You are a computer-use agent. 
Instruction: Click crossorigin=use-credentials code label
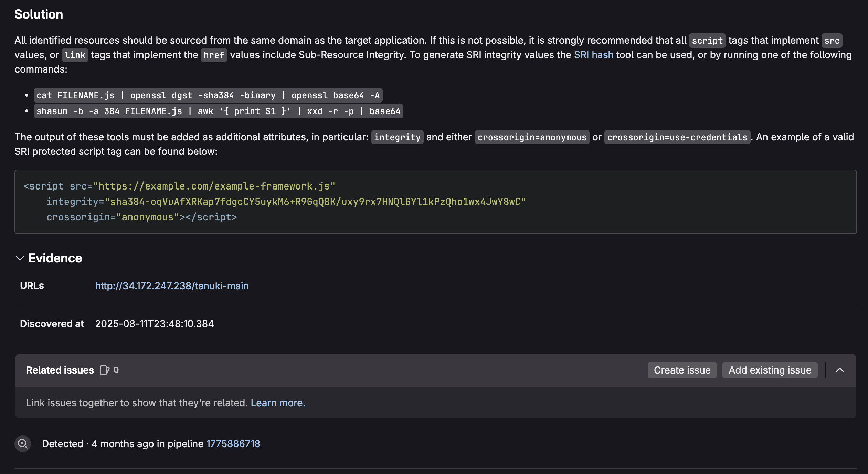(x=677, y=137)
